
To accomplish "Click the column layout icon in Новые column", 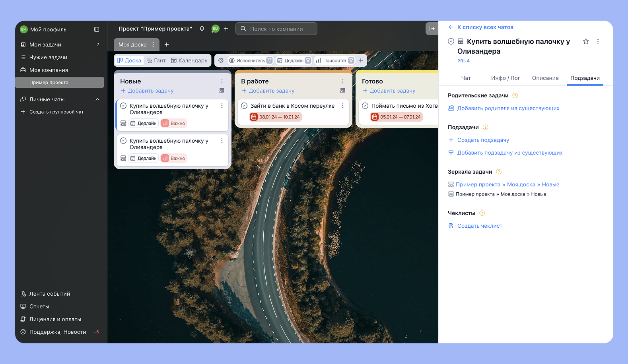I will [x=222, y=91].
